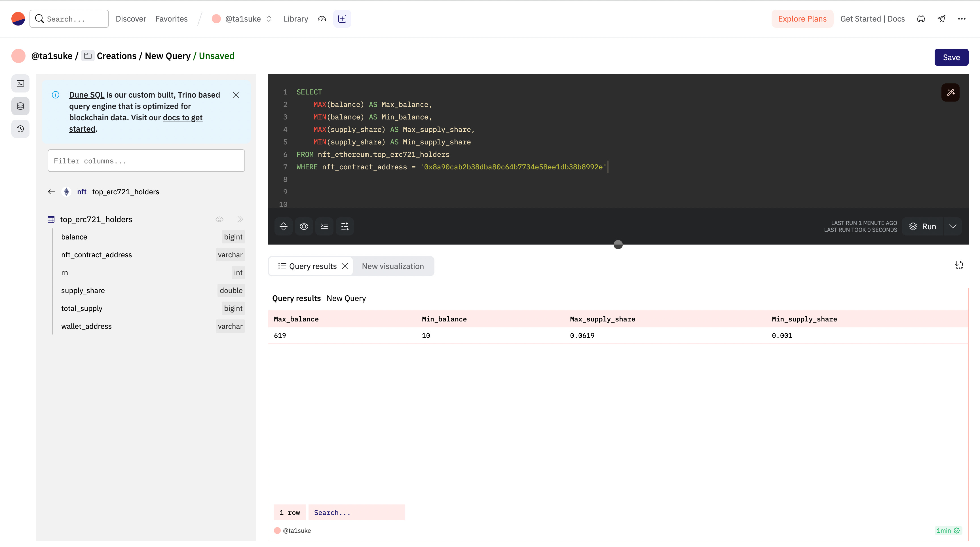Adjust the editor pane resize handle
The height and width of the screenshot is (547, 980).
click(x=618, y=245)
